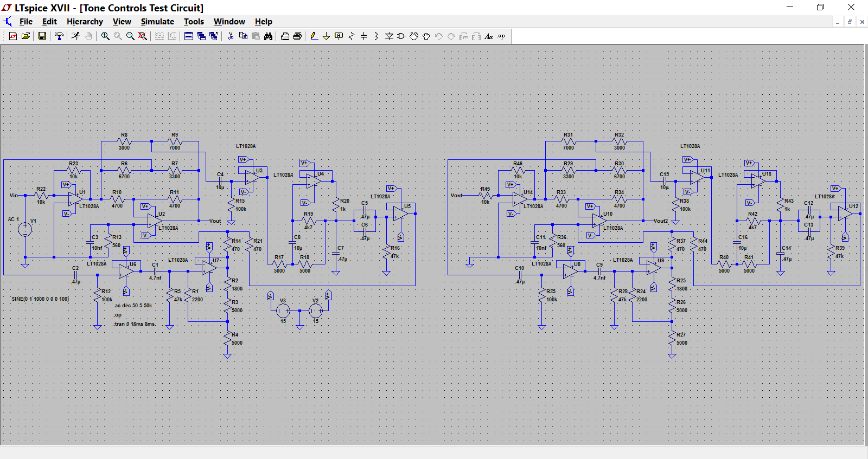The width and height of the screenshot is (868, 459).
Task: Select the .ac dec 50 5 50k directive
Action: (x=133, y=306)
